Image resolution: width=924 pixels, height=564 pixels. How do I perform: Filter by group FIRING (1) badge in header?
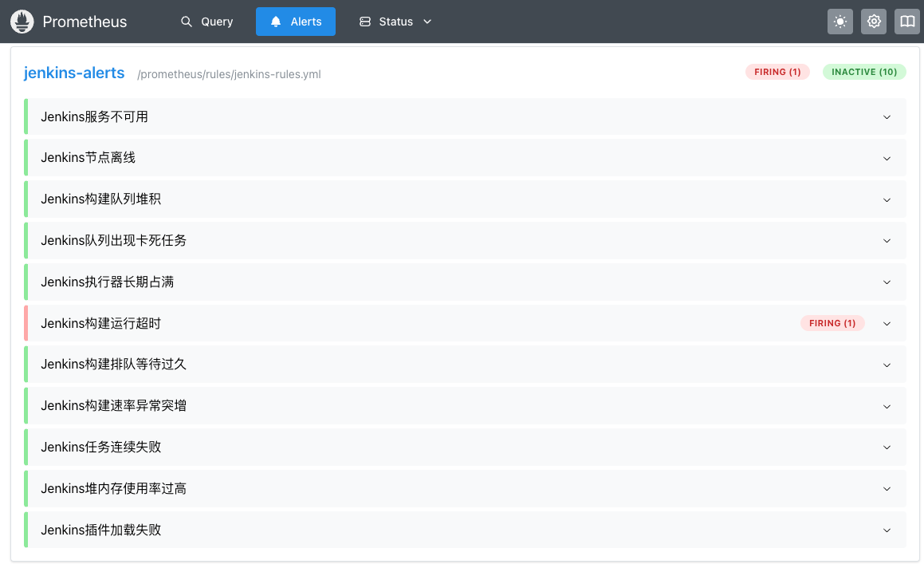pyautogui.click(x=777, y=72)
